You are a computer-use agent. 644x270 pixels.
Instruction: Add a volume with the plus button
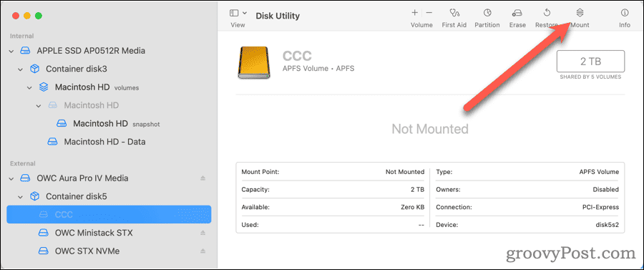[x=414, y=13]
